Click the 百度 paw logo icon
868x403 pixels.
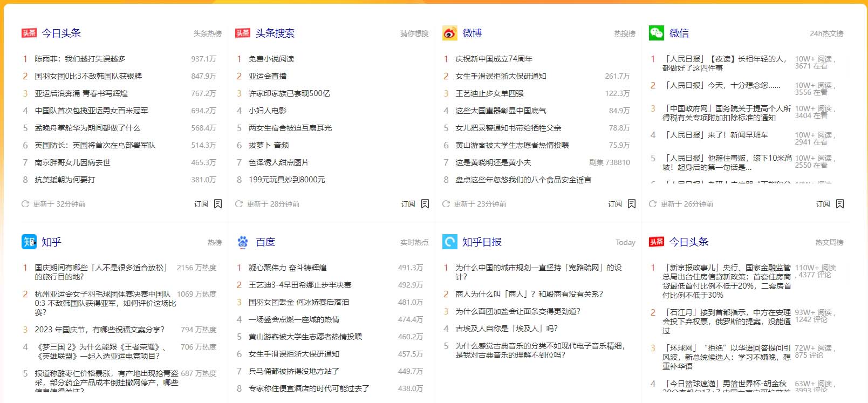[x=243, y=242]
